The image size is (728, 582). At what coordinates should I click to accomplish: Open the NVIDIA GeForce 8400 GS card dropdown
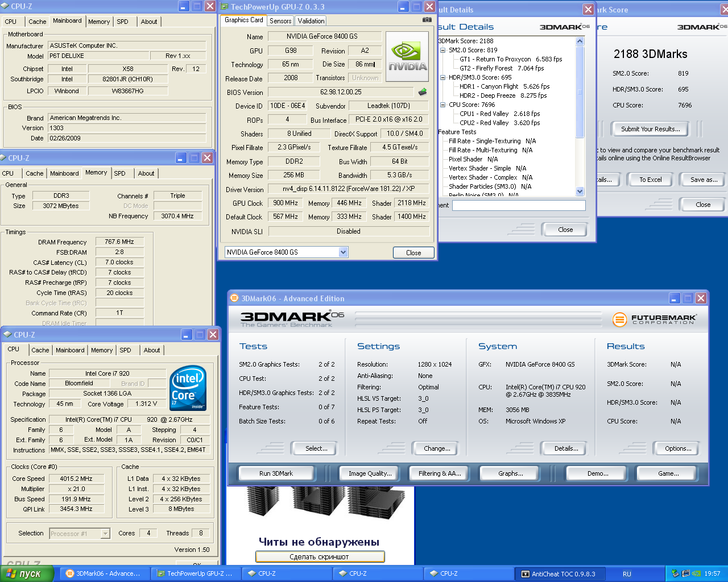(x=343, y=252)
